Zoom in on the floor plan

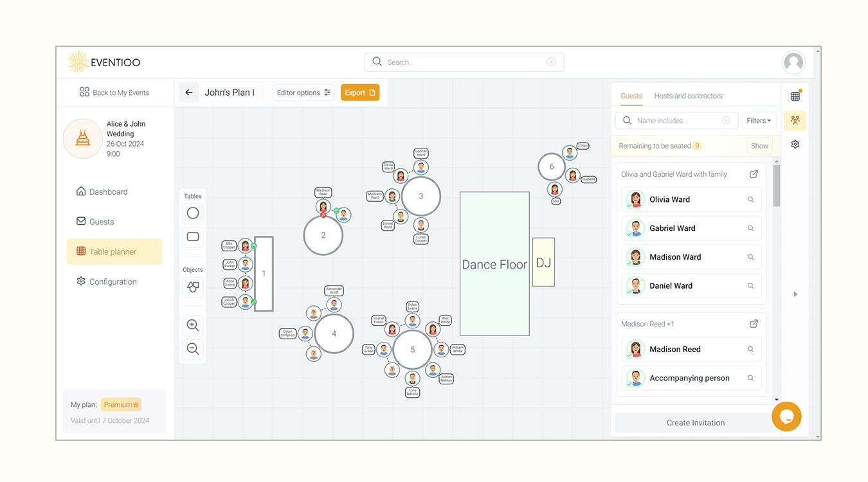point(192,325)
